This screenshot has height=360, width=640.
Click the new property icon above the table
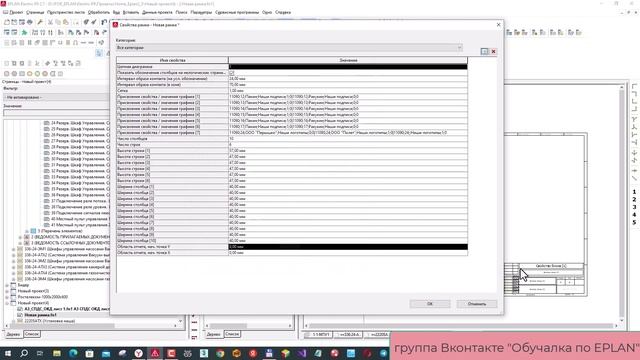click(484, 51)
